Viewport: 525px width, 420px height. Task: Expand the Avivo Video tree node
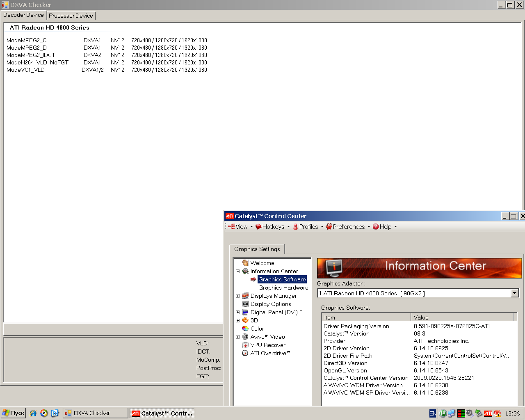coord(237,337)
